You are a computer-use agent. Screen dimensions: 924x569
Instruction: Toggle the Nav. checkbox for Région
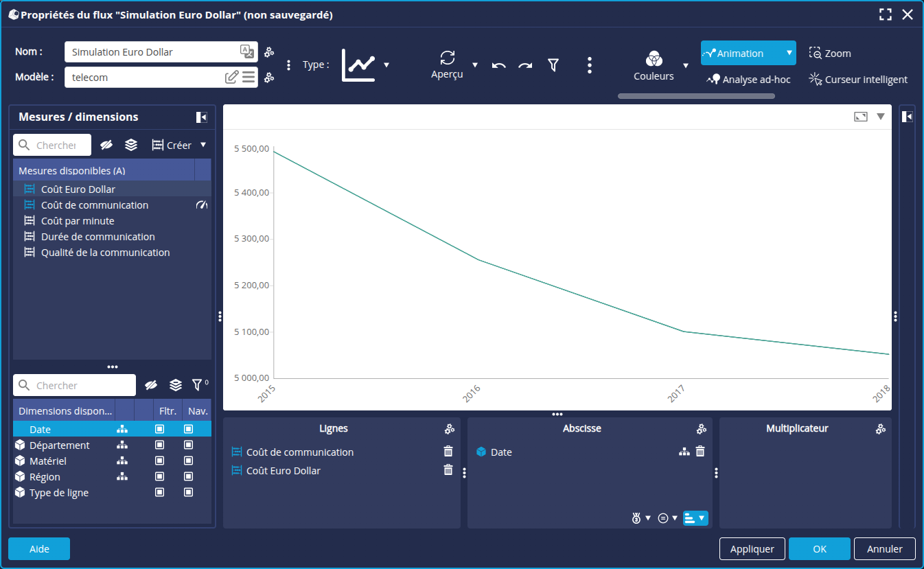pyautogui.click(x=188, y=477)
